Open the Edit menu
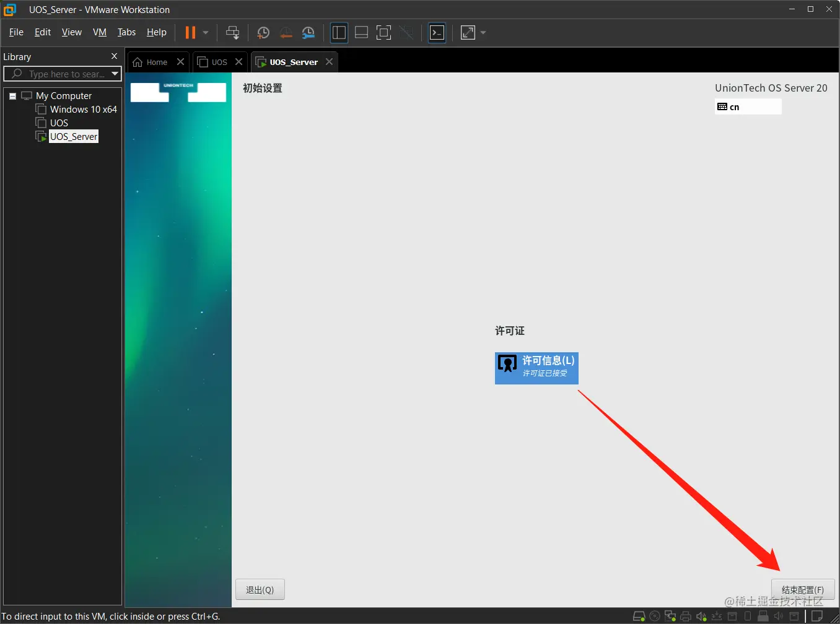This screenshot has width=840, height=624. [x=43, y=32]
